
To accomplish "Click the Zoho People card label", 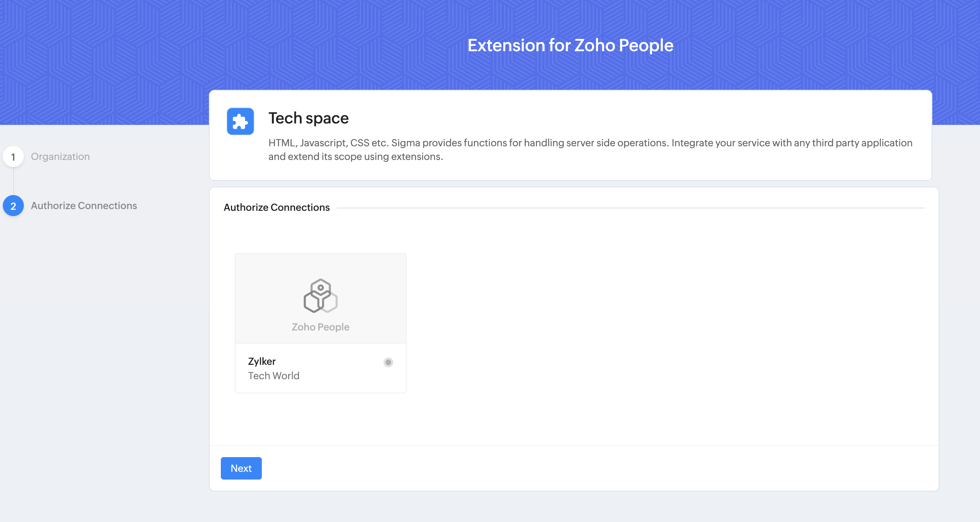I will (320, 327).
